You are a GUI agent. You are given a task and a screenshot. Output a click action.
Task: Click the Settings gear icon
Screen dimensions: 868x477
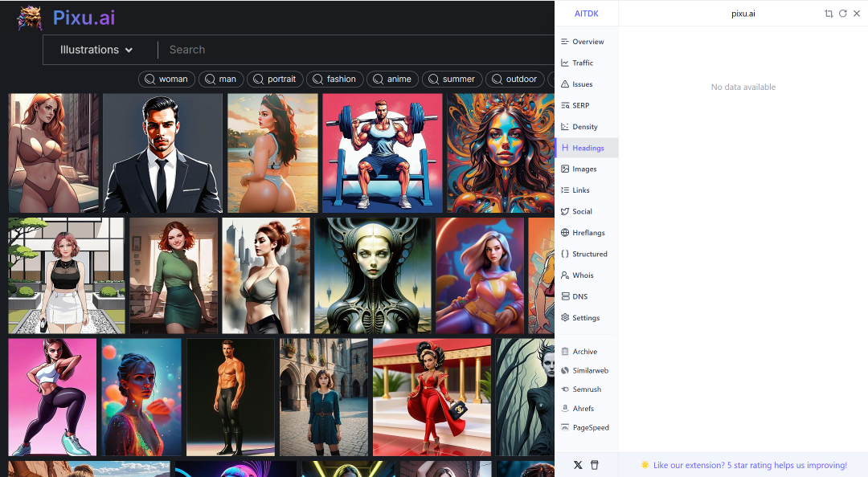click(x=565, y=318)
